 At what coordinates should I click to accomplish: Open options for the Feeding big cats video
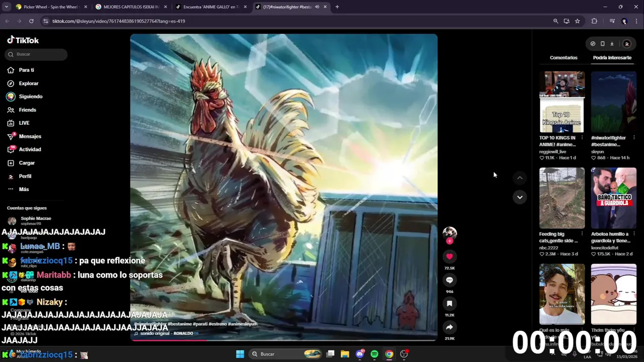pos(582,234)
